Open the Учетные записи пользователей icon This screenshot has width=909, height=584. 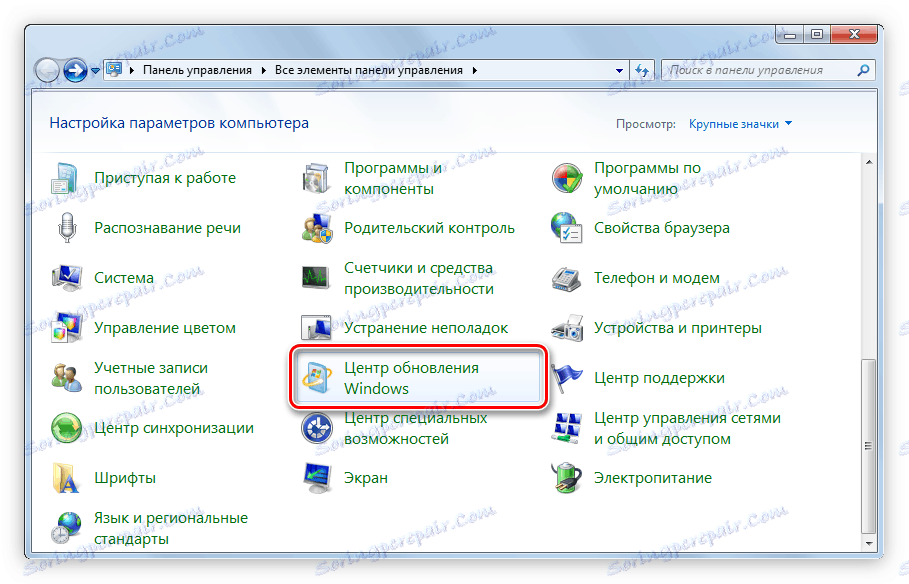pyautogui.click(x=66, y=378)
